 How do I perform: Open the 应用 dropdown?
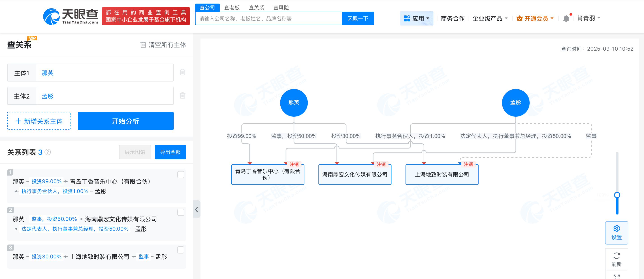pos(416,18)
